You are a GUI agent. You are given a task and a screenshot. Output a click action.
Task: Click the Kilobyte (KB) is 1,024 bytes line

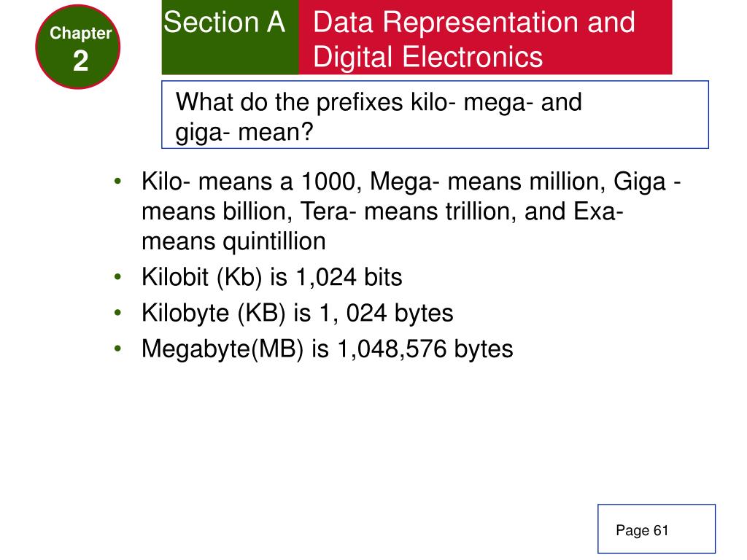pyautogui.click(x=298, y=314)
